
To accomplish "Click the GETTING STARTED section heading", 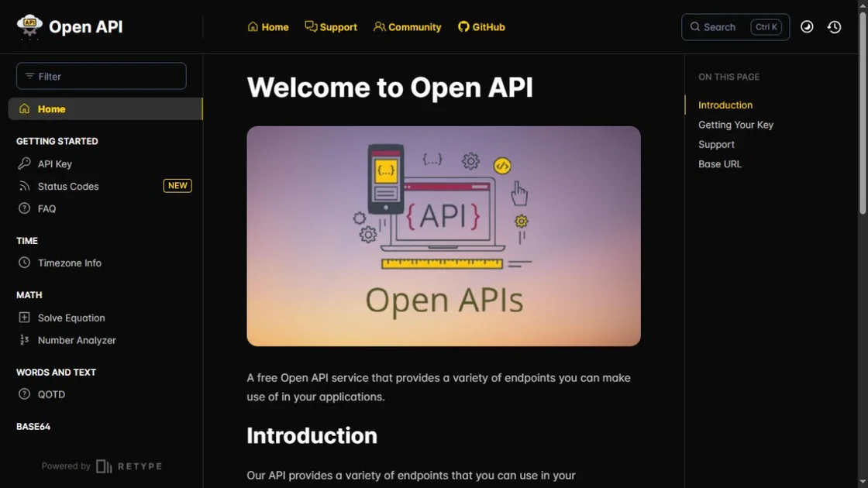I will click(57, 141).
